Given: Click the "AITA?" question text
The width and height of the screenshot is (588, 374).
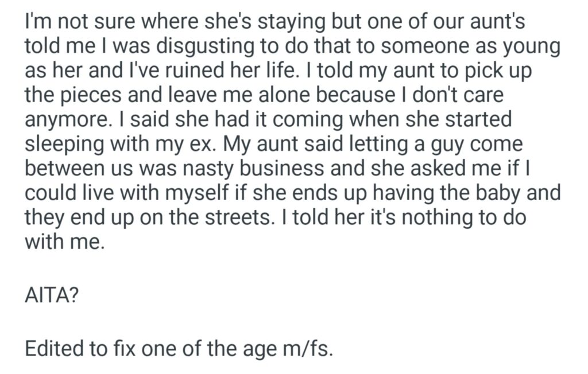Looking at the screenshot, I should click(x=49, y=297).
